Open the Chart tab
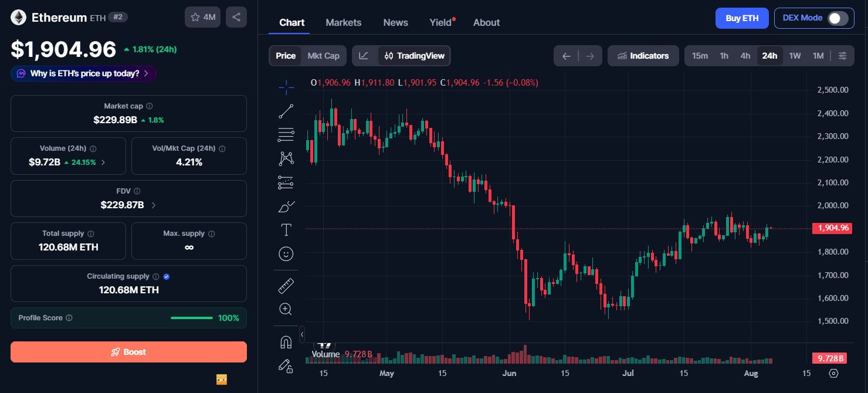868x393 pixels. click(292, 22)
